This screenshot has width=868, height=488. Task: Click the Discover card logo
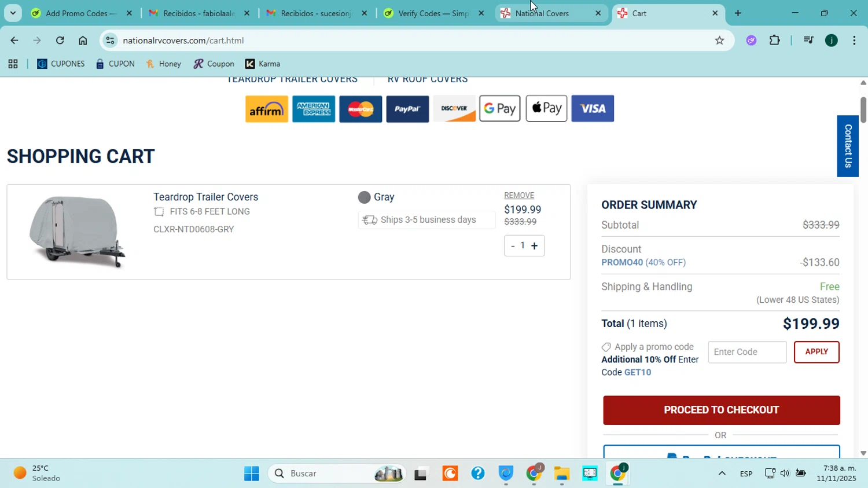pyautogui.click(x=454, y=109)
